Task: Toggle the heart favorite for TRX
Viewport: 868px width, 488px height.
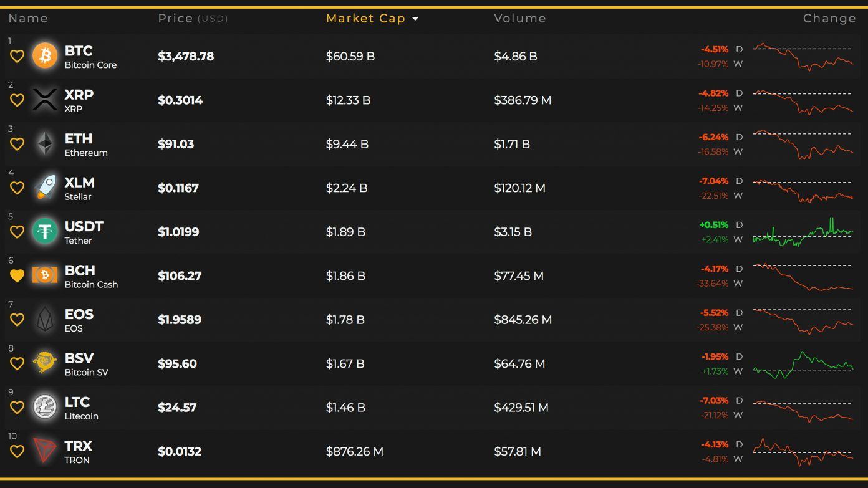Action: click(x=17, y=452)
